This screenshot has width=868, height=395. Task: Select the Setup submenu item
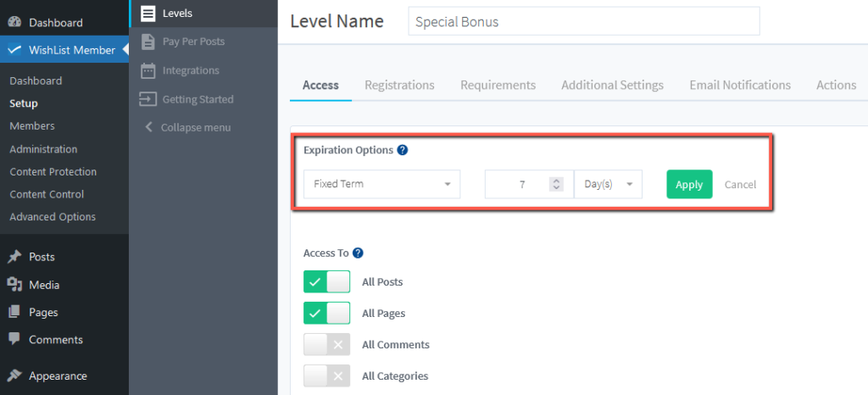click(x=24, y=103)
